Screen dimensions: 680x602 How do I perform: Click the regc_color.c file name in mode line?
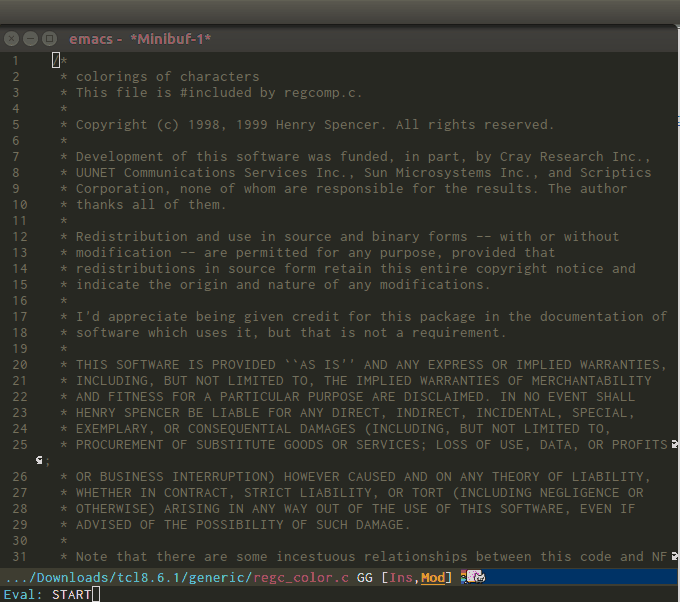(x=301, y=578)
